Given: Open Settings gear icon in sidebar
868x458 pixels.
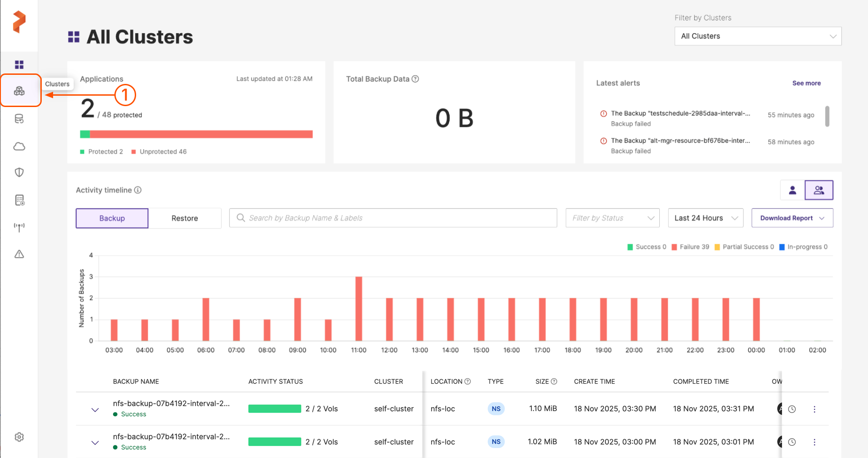Looking at the screenshot, I should 20,437.
